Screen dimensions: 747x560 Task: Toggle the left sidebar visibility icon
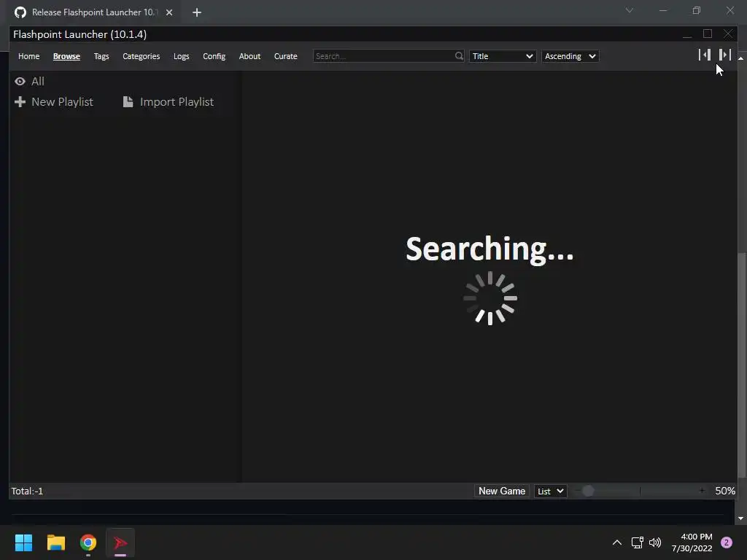point(705,55)
